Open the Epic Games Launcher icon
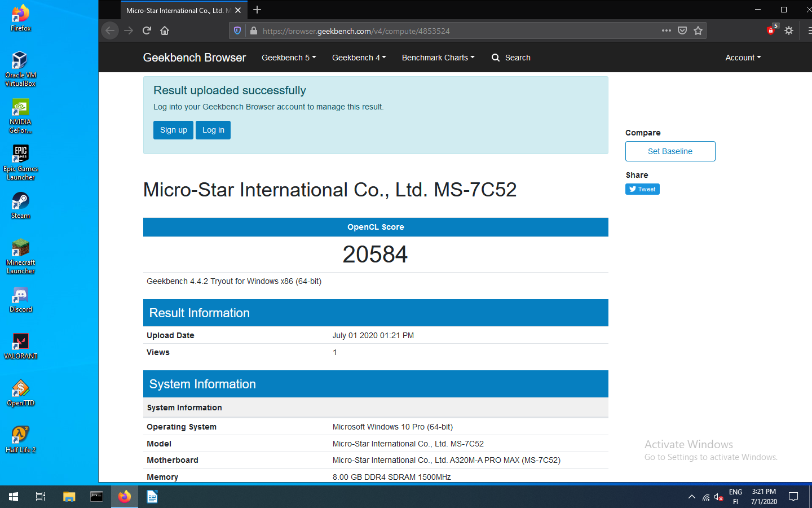The image size is (812, 508). 20,163
